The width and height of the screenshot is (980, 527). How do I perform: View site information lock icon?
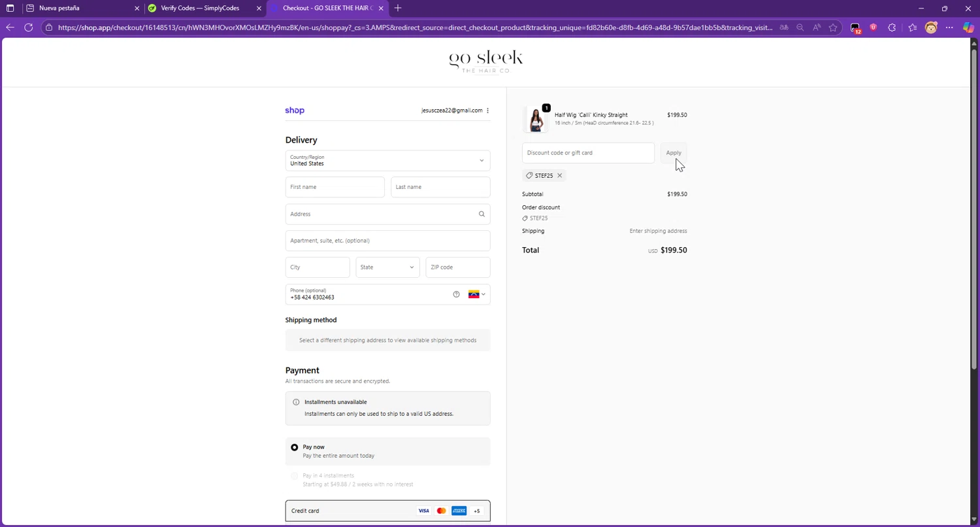tap(49, 27)
